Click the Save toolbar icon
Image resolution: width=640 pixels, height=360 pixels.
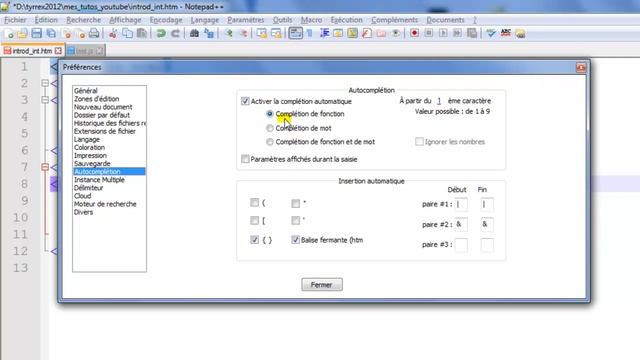(x=36, y=33)
